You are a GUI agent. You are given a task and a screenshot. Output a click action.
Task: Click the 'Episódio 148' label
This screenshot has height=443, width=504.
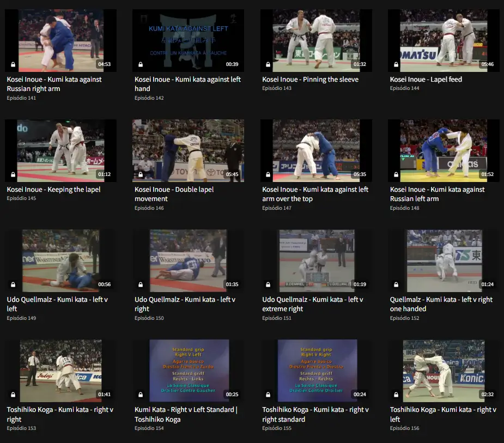[x=404, y=208]
